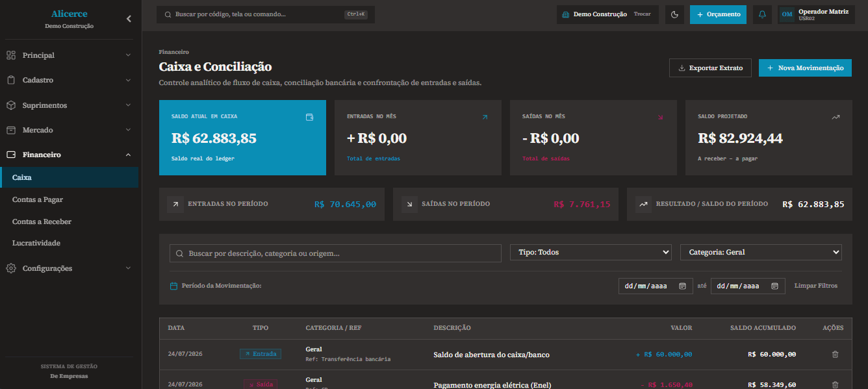This screenshot has height=389, width=868.
Task: Click Saldo de abertura do caixa/banco text
Action: (491, 355)
